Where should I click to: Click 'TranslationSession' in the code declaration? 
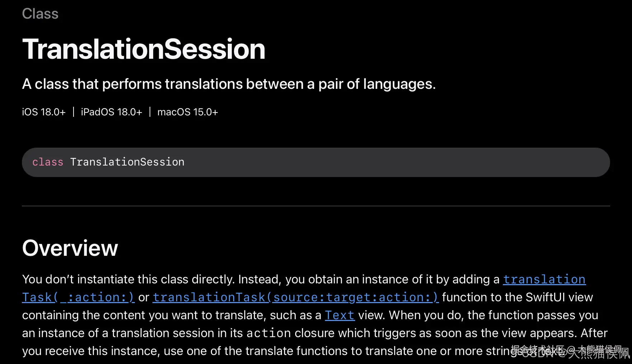point(127,162)
